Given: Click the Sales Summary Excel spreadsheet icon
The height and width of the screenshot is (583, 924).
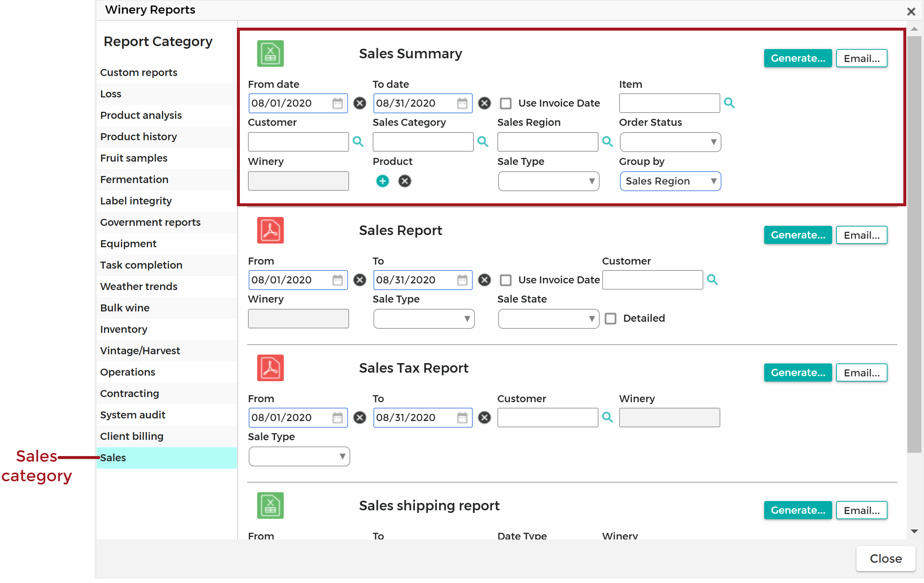Looking at the screenshot, I should click(270, 54).
